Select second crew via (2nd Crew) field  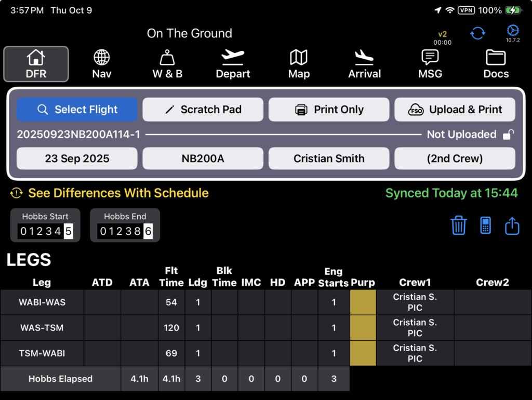click(455, 158)
